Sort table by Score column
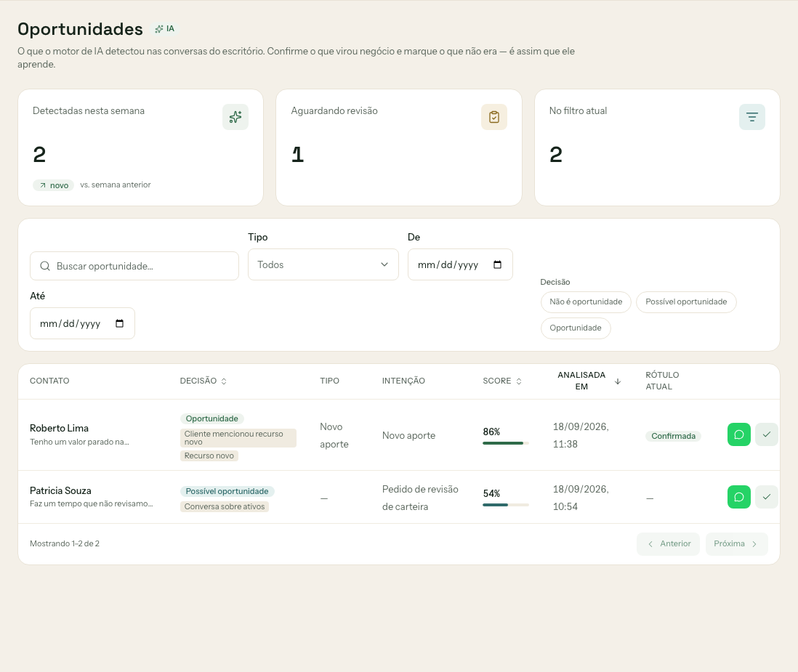The image size is (798, 672). (x=502, y=381)
